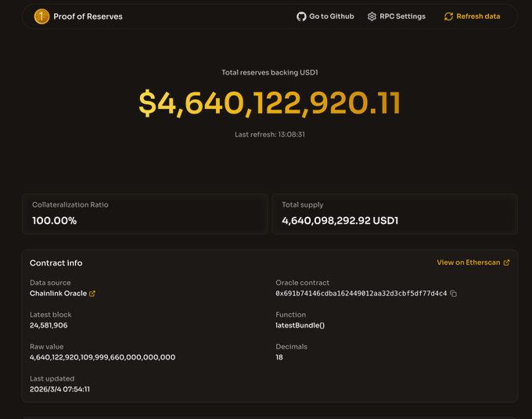Click the latestBundle() function name

click(x=300, y=325)
